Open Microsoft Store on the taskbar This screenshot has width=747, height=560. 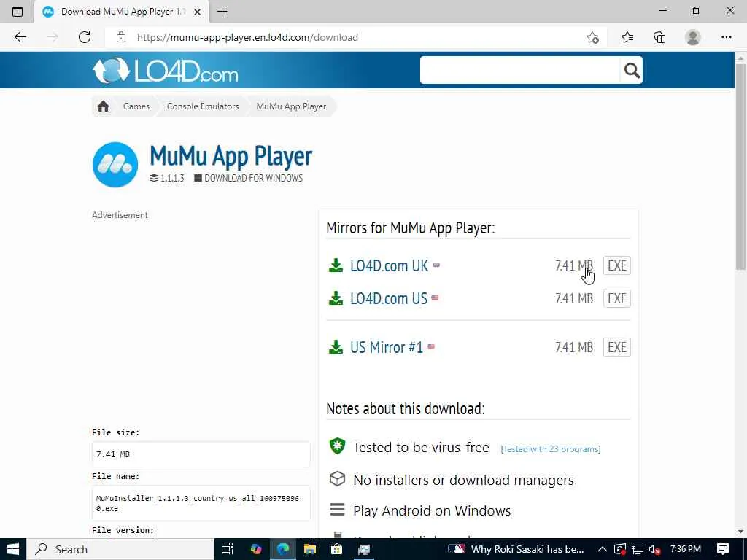(337, 549)
